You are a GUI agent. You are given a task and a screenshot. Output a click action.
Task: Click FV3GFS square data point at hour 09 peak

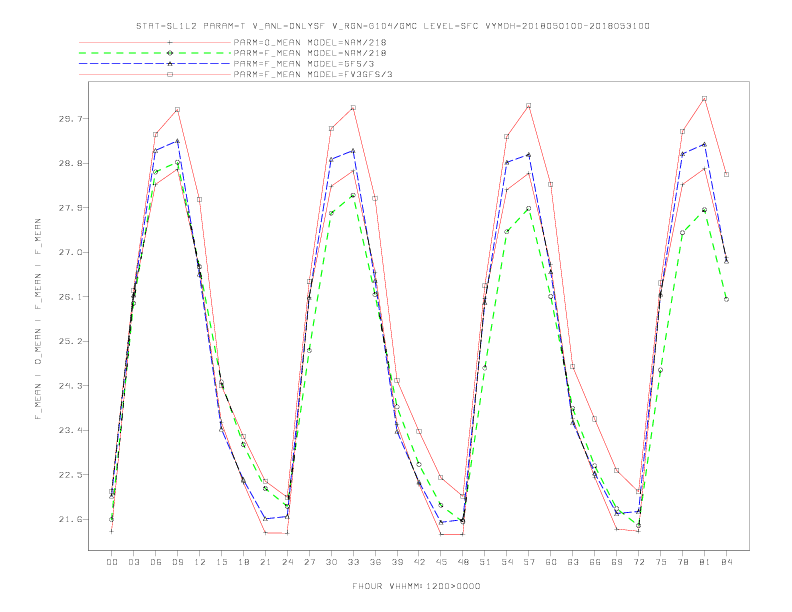(177, 110)
